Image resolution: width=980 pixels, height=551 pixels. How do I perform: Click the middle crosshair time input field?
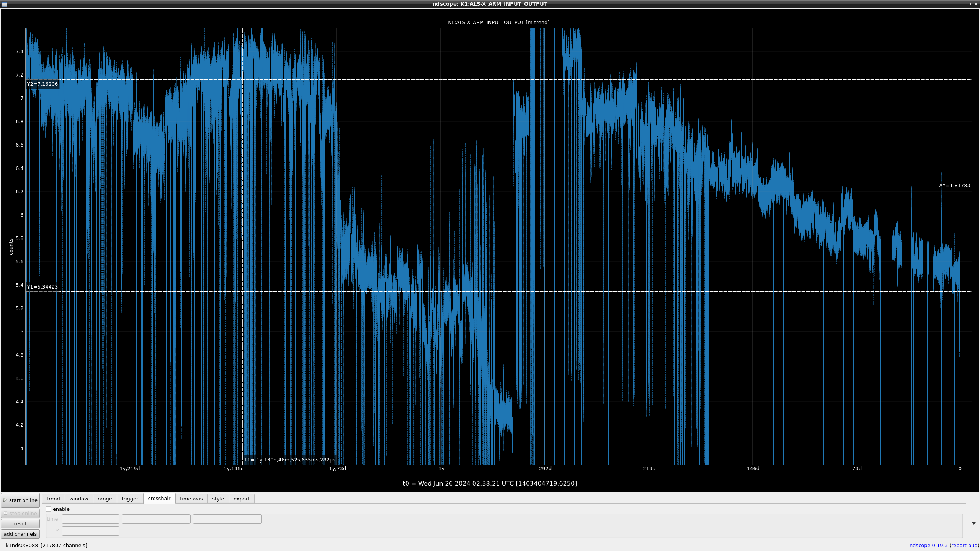156,519
